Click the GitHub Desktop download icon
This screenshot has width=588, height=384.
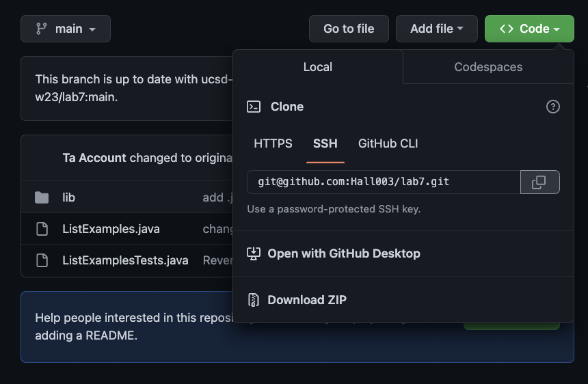point(254,253)
